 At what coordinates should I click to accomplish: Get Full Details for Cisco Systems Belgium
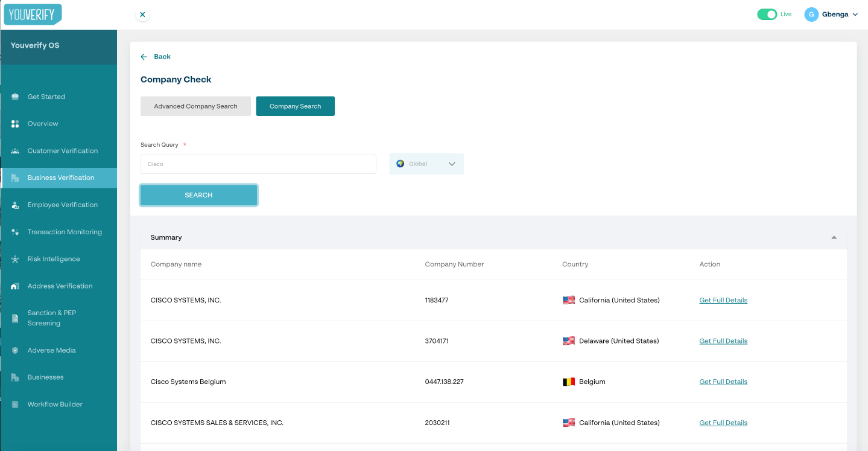(723, 382)
